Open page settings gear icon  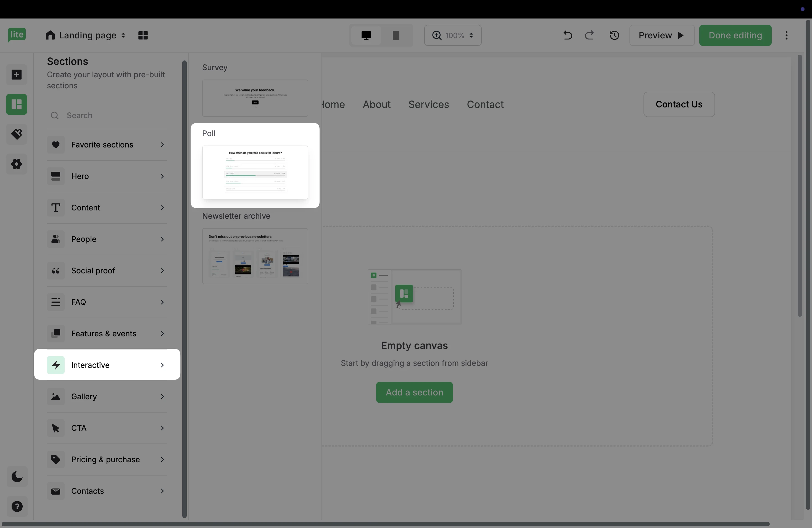16,164
